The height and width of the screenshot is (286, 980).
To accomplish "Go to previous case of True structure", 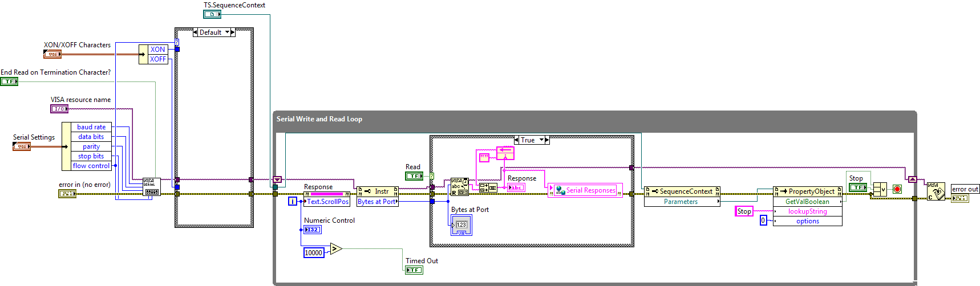I will coord(516,140).
